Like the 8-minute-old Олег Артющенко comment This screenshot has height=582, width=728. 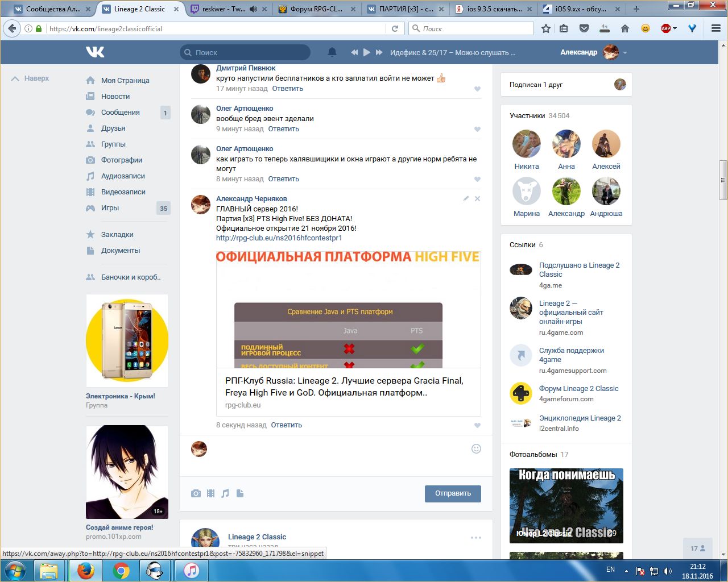(477, 179)
